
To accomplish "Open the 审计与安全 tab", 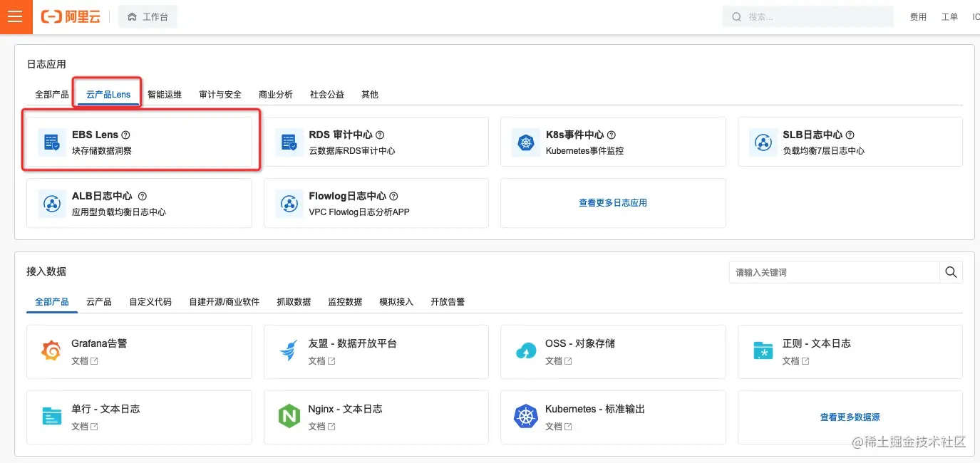I will pyautogui.click(x=220, y=94).
